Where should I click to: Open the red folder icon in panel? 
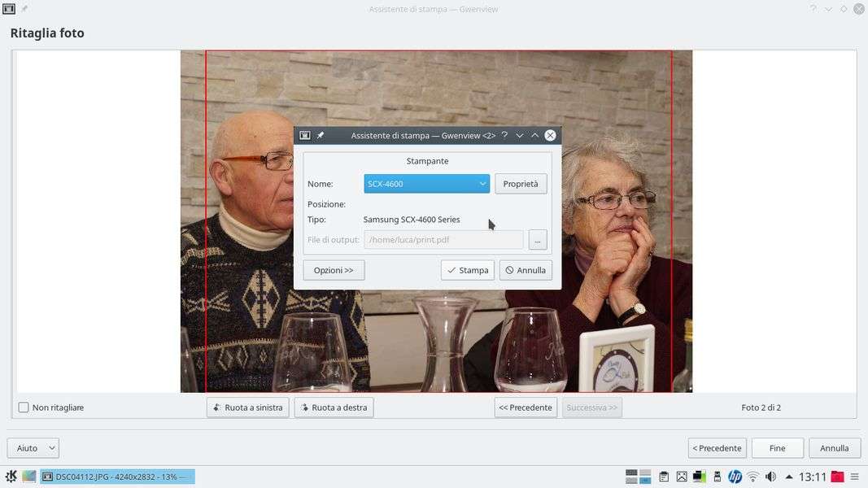(x=838, y=477)
